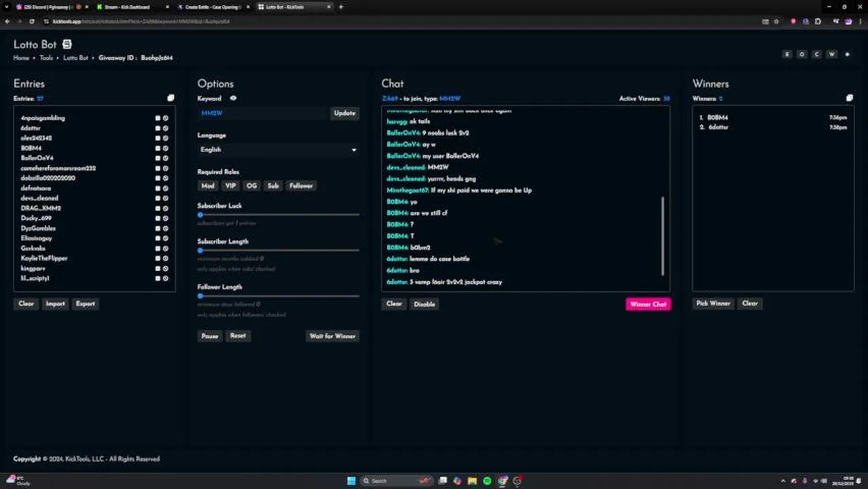Enable the Follower required role
The width and height of the screenshot is (868, 489).
[301, 185]
